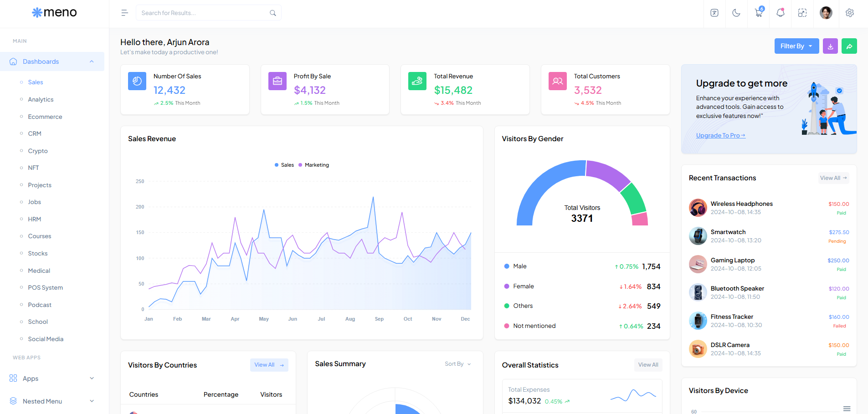Open Jobs dashboard in sidebar

(34, 202)
